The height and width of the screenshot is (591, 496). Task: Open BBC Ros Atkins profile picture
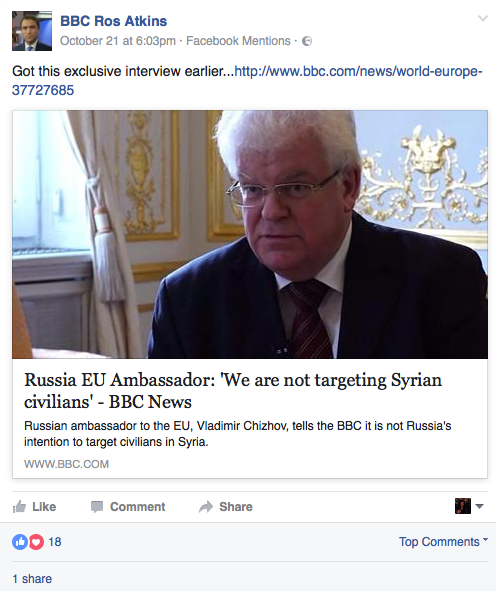coord(32,31)
